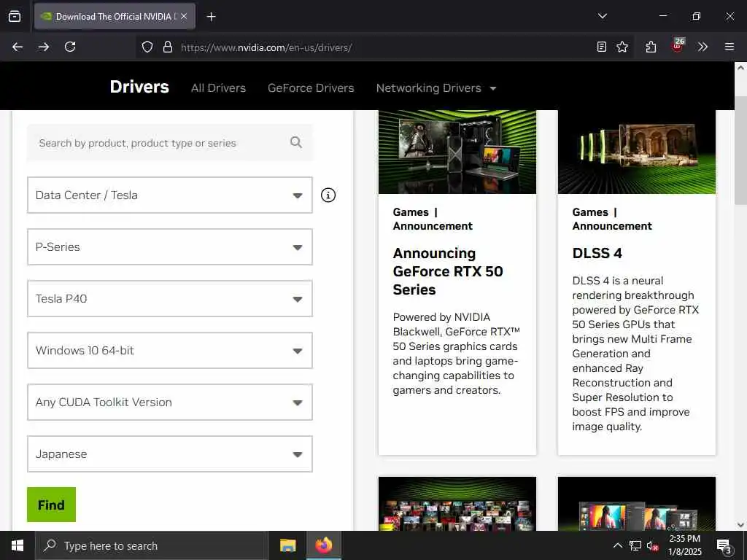
Task: Open the P-Series dropdown
Action: point(169,246)
